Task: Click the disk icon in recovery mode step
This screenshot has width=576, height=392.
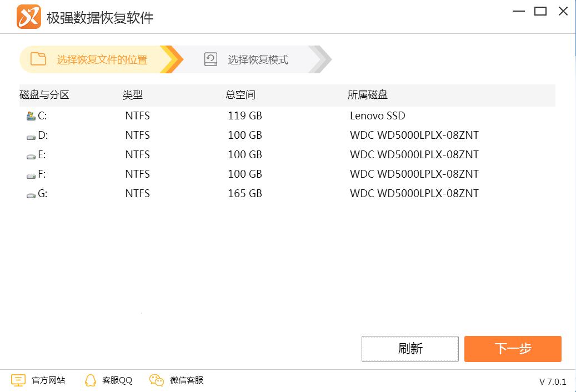Action: [x=211, y=59]
